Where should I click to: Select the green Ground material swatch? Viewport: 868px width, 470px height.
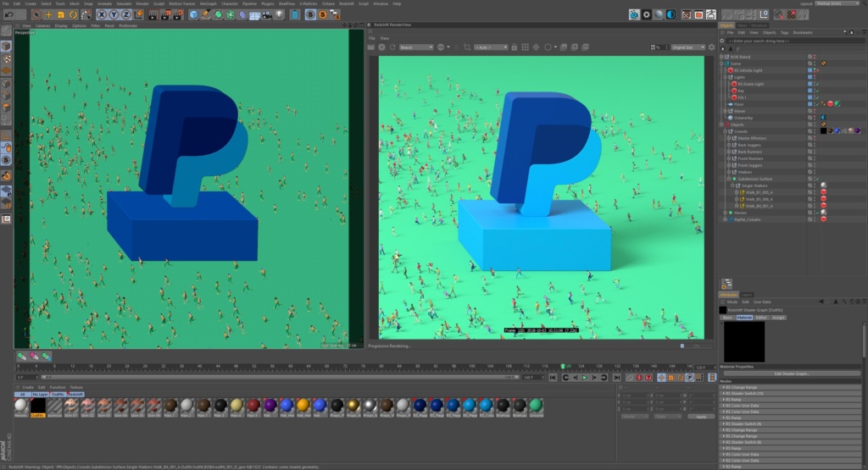coord(536,406)
